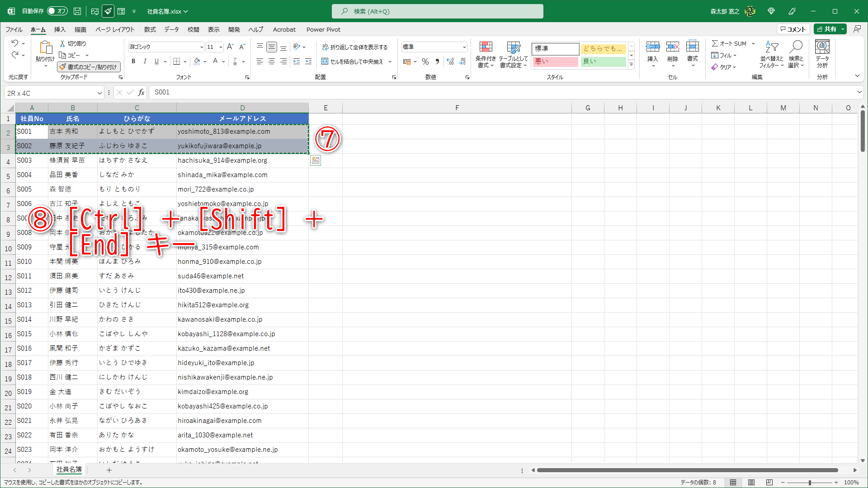
Task: Toggle the AutoSave switch
Action: (x=57, y=11)
